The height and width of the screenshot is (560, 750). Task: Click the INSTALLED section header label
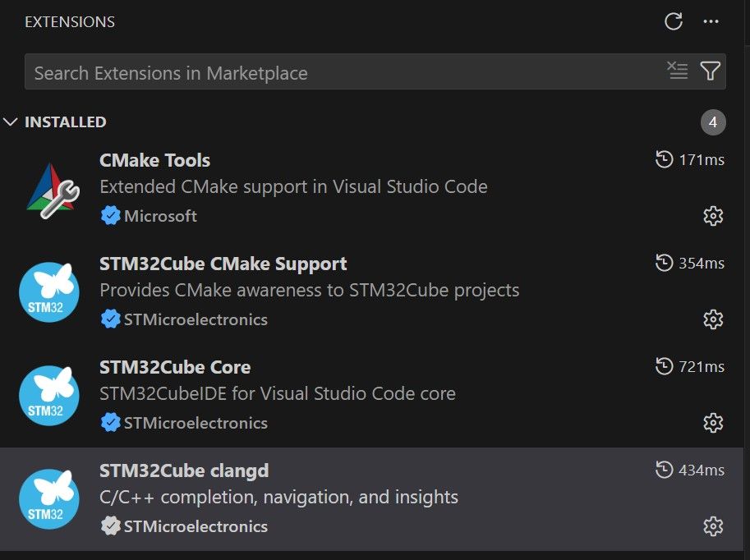[x=66, y=122]
